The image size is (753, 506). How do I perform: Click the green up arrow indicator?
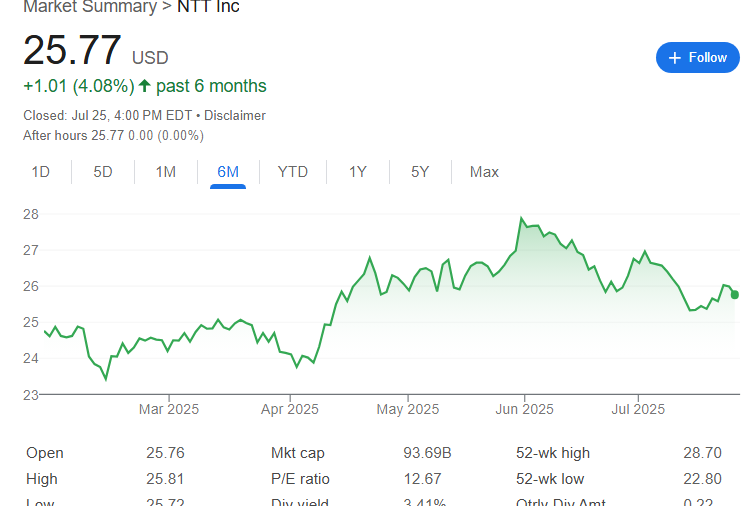(144, 86)
